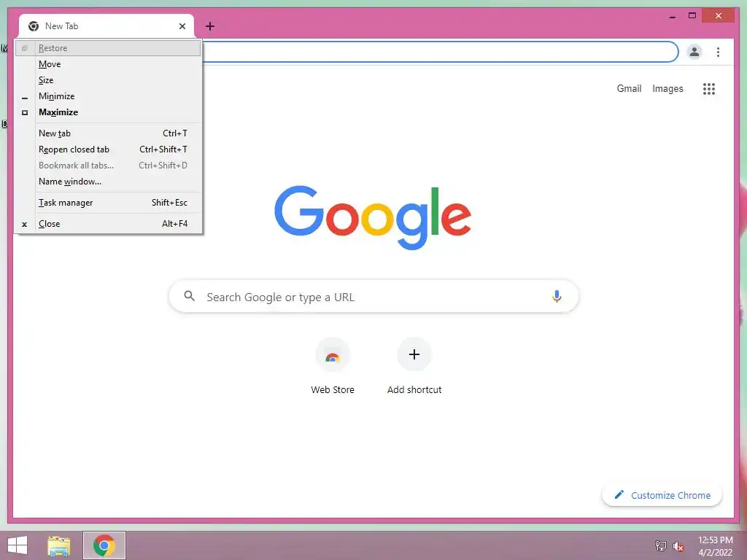Choose Size from the window menu
The width and height of the screenshot is (747, 560).
tap(108, 80)
